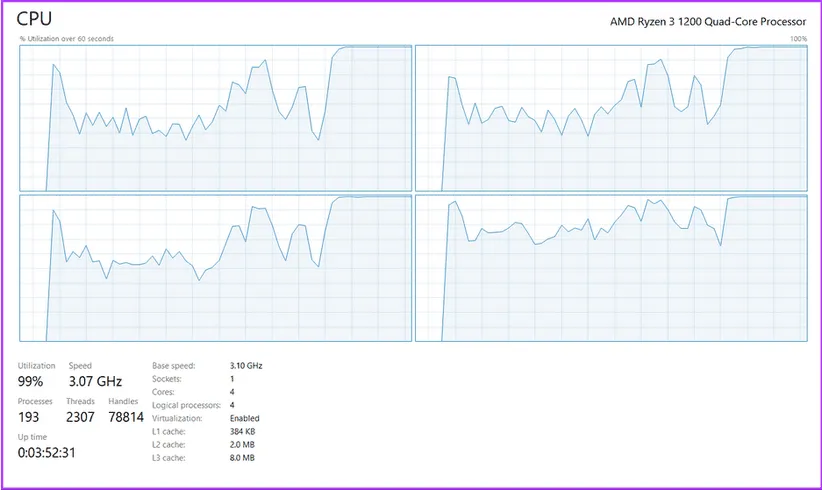Screen dimensions: 822x490
Task: Click the 99% utilization value
Action: coord(32,381)
